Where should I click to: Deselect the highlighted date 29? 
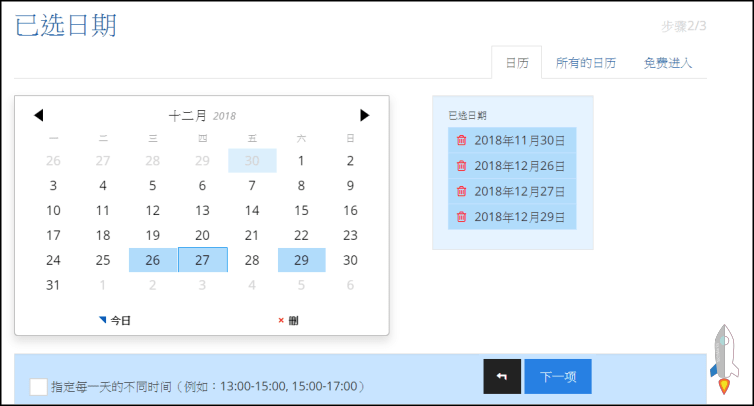pos(301,260)
